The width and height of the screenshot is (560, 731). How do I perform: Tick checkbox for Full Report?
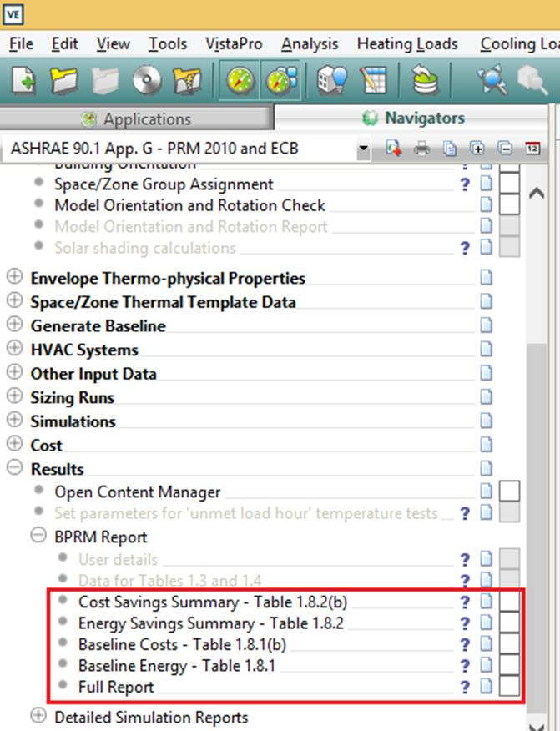click(509, 686)
